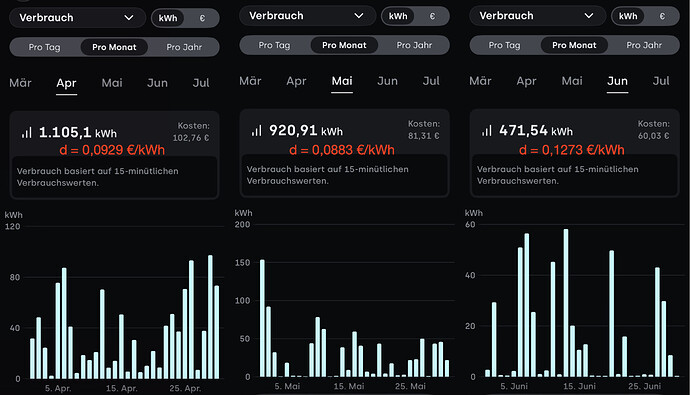Choose Pro Monat in the April panel
This screenshot has height=395, width=690.
(x=114, y=47)
